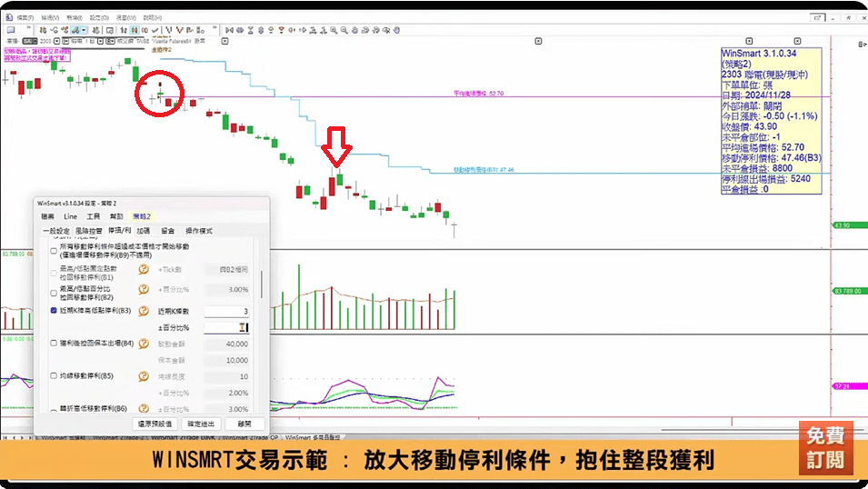Click the red subscribe badge 免費訂閱
Screen dimensions: 868x489
click(x=825, y=448)
